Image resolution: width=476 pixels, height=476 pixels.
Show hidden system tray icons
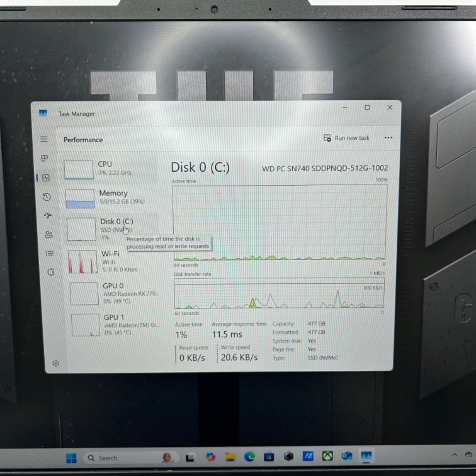pyautogui.click(x=454, y=455)
